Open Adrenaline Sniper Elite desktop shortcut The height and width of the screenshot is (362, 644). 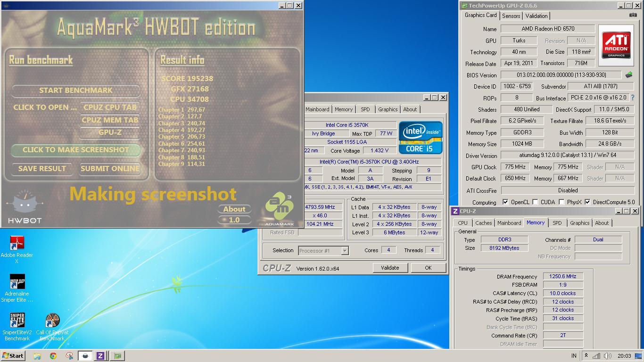pyautogui.click(x=17, y=288)
